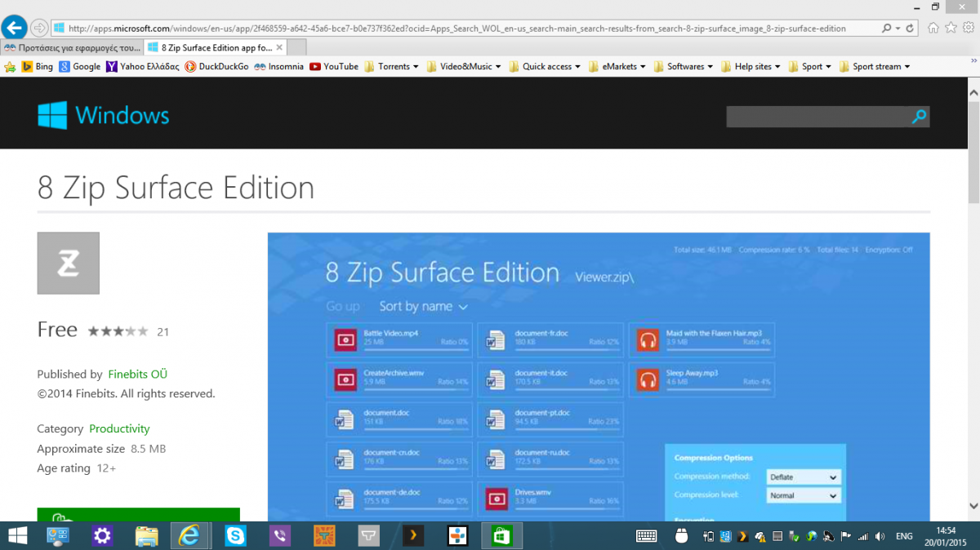
Task: Open the Yahoo Ελλάδας bookmark
Action: point(142,67)
